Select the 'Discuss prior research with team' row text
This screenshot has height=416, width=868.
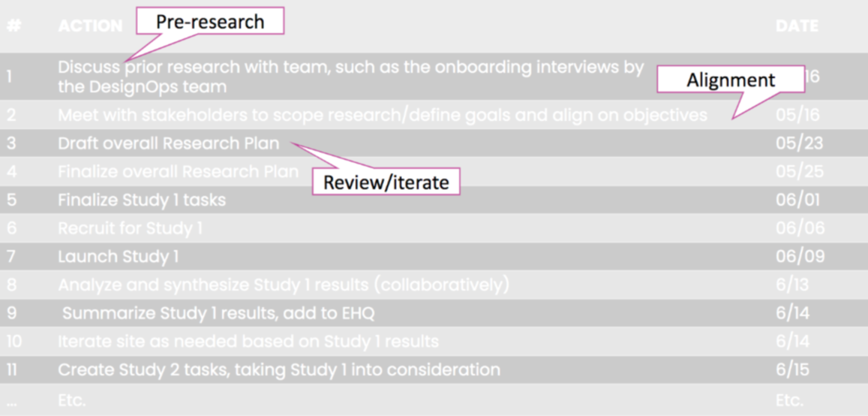(350, 77)
